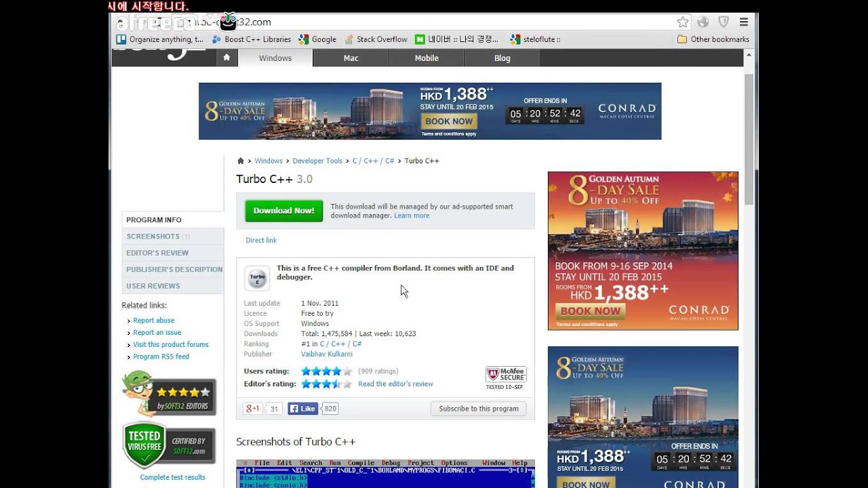Screen dimensions: 868x488
Task: Open the Chrome hamburger menu
Action: (744, 22)
